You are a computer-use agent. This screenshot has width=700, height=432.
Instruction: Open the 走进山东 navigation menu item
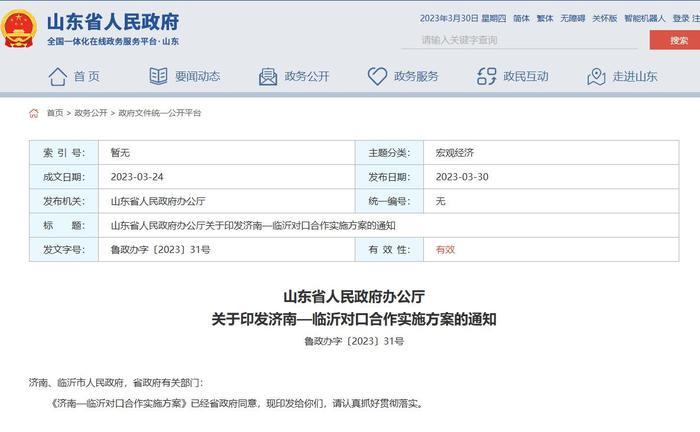635,76
